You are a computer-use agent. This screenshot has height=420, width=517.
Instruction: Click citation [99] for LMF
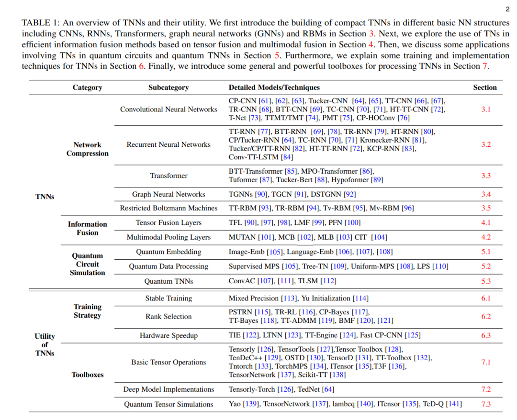[318, 223]
